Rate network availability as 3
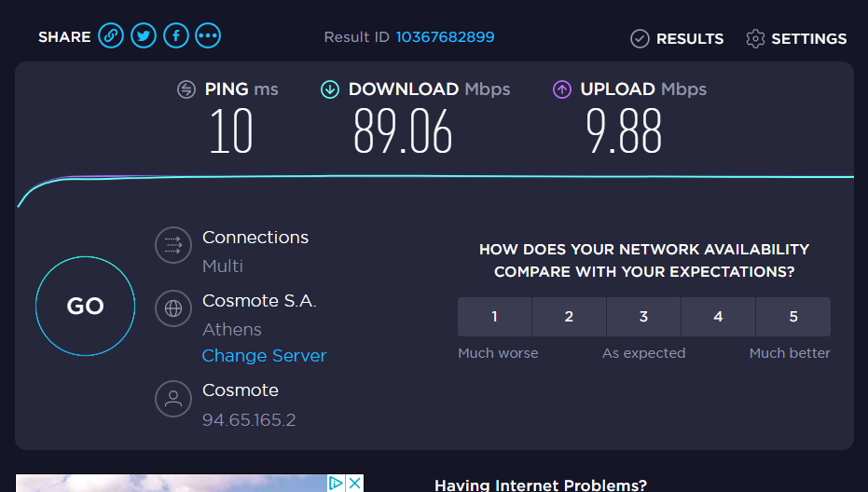Screen dimensions: 868x492 [x=644, y=317]
